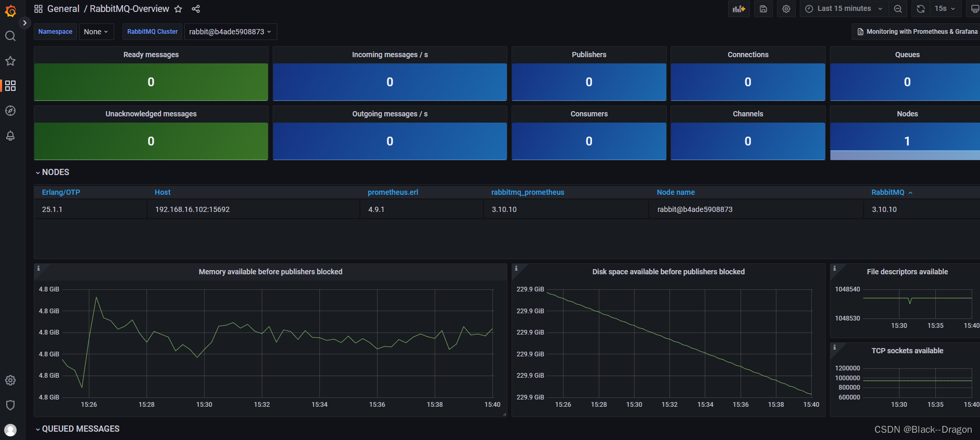Sort table by RabbitMQ column

[888, 192]
